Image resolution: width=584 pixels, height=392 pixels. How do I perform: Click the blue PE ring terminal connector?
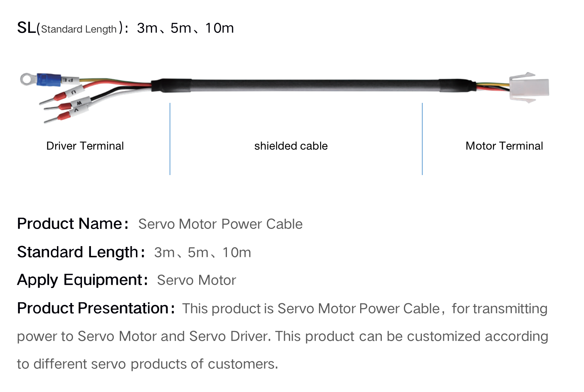tap(40, 79)
